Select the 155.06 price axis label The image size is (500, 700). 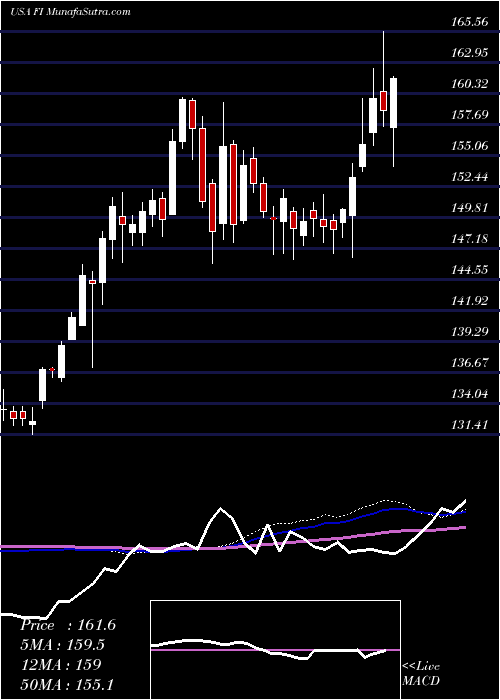pos(469,145)
